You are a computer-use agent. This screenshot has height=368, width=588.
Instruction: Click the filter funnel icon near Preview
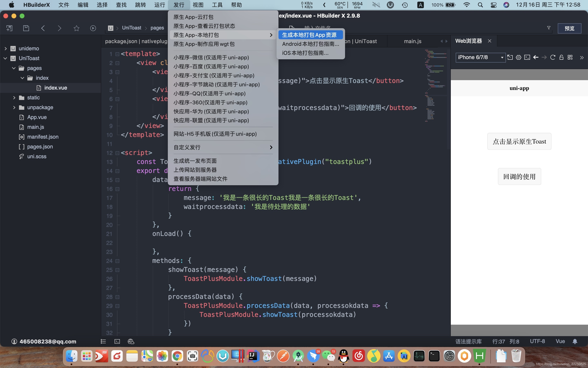click(549, 28)
